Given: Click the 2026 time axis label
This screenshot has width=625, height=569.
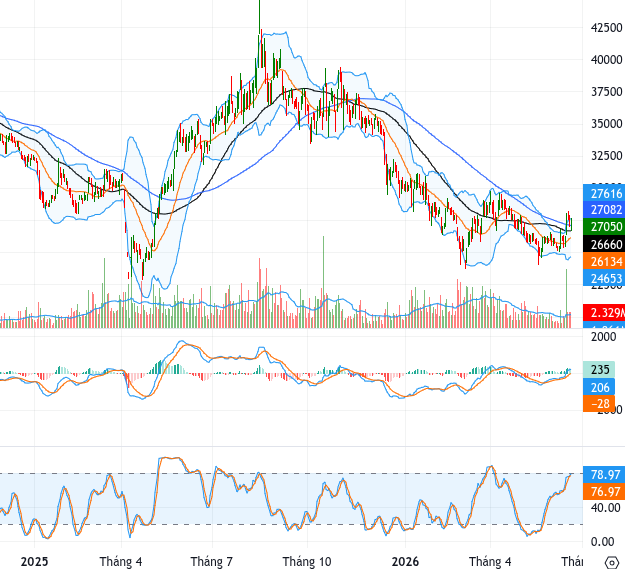Looking at the screenshot, I should pyautogui.click(x=405, y=562).
